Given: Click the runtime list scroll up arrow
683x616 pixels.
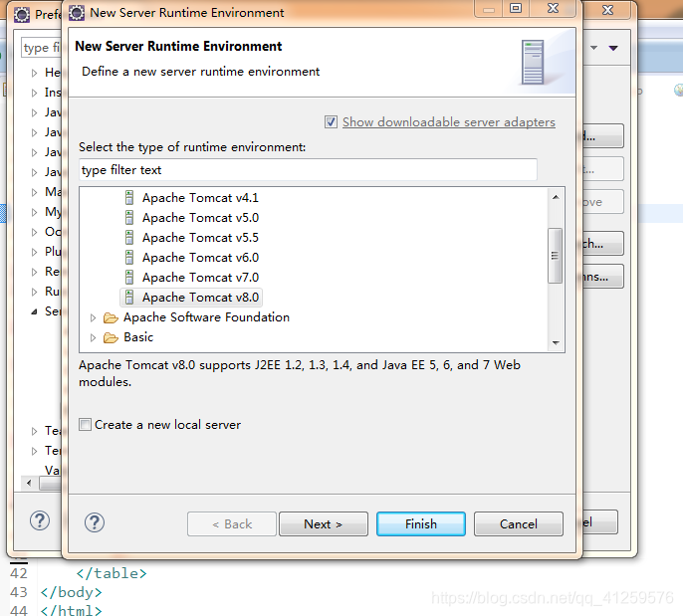Looking at the screenshot, I should 556,197.
